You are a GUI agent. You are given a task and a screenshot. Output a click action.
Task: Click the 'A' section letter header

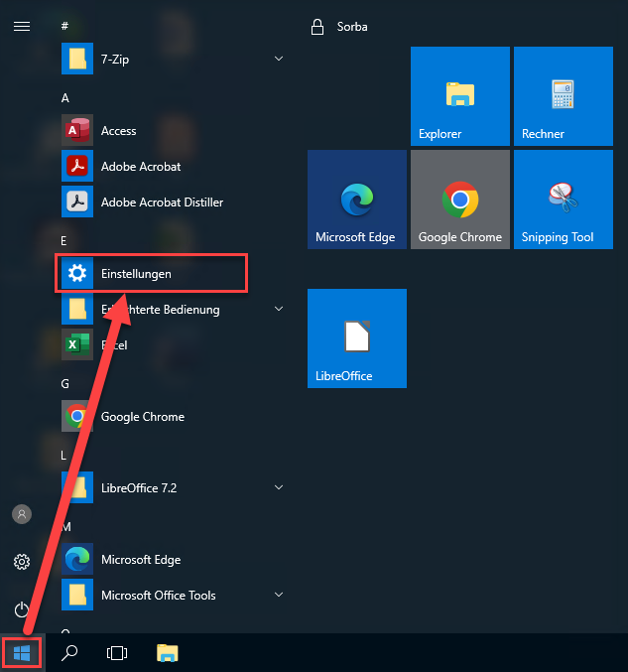pyautogui.click(x=65, y=98)
